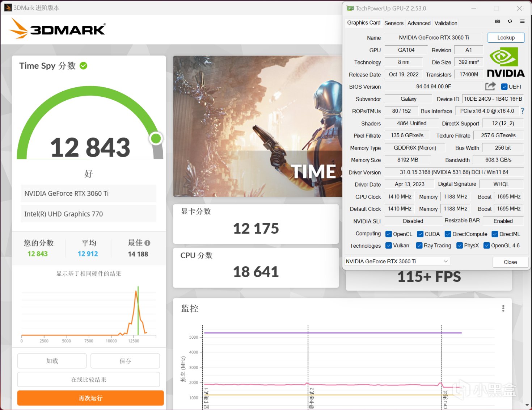Open the GPU-Z hamburger menu

click(522, 21)
